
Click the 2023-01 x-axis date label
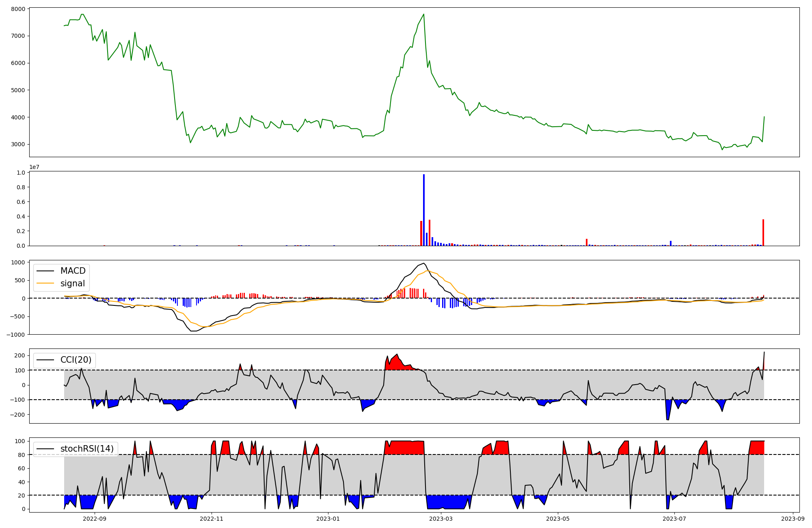point(328,519)
